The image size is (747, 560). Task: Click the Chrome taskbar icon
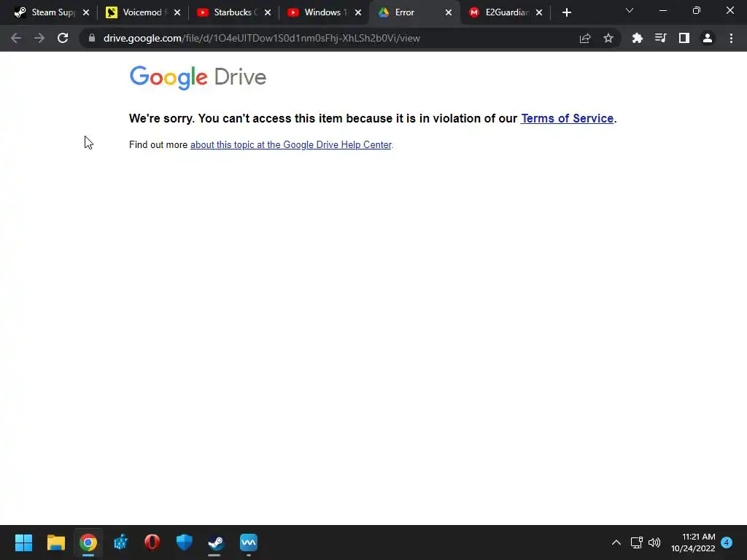pos(88,542)
